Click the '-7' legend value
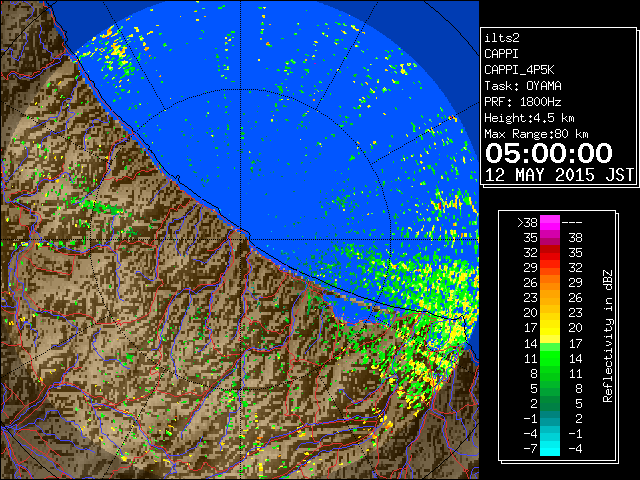 pos(530,448)
